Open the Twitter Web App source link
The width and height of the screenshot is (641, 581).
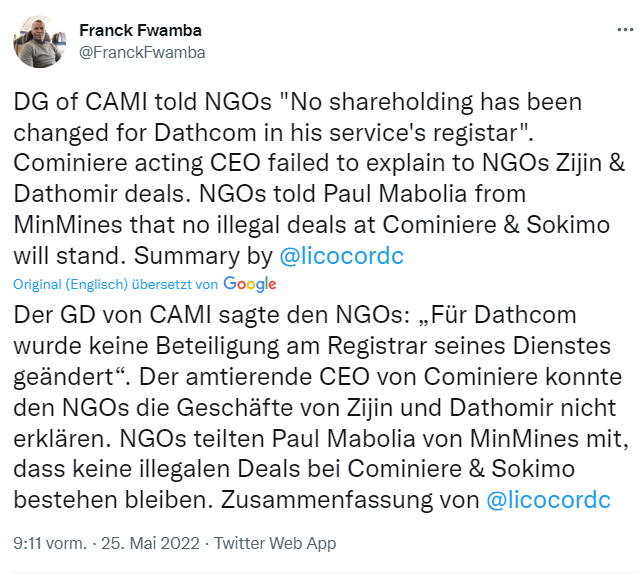[275, 543]
